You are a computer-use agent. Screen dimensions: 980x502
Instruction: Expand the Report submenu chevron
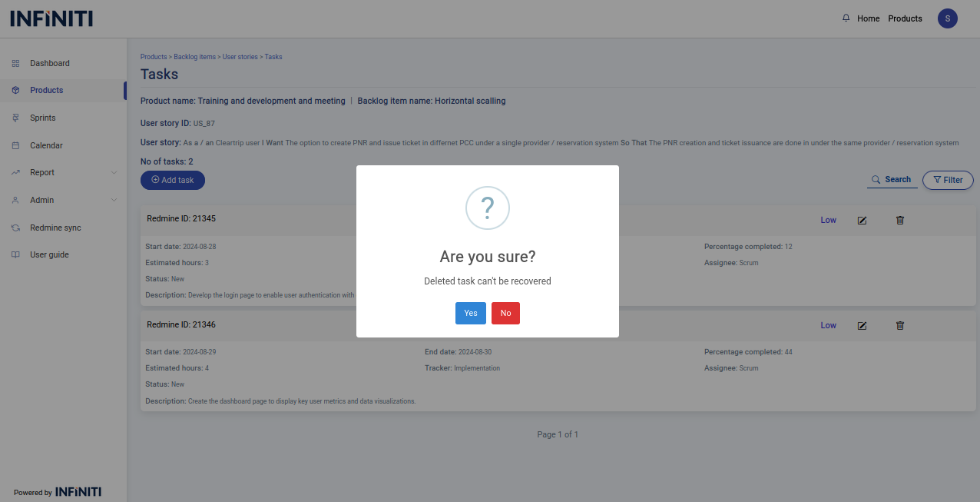pyautogui.click(x=114, y=173)
